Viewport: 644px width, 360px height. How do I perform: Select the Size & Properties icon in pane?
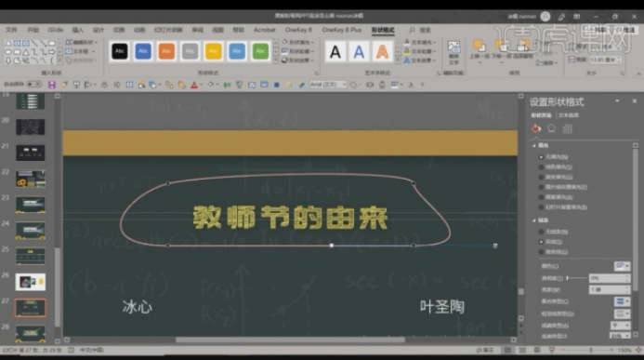click(x=567, y=128)
